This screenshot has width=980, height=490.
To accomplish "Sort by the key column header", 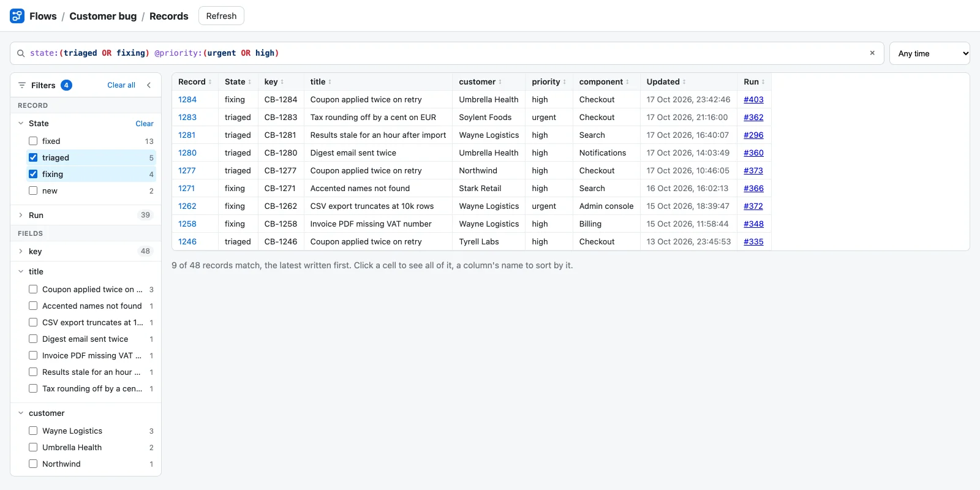I will point(274,81).
